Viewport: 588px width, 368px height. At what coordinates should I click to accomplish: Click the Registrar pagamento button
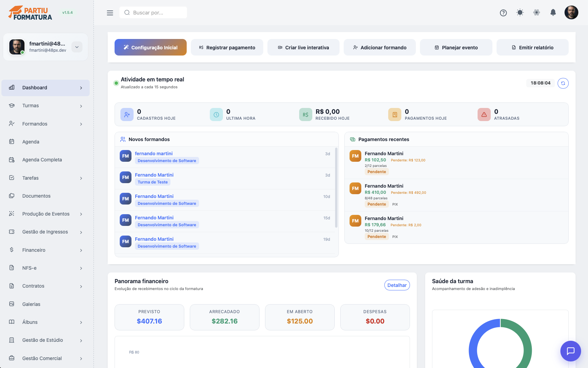pos(227,48)
